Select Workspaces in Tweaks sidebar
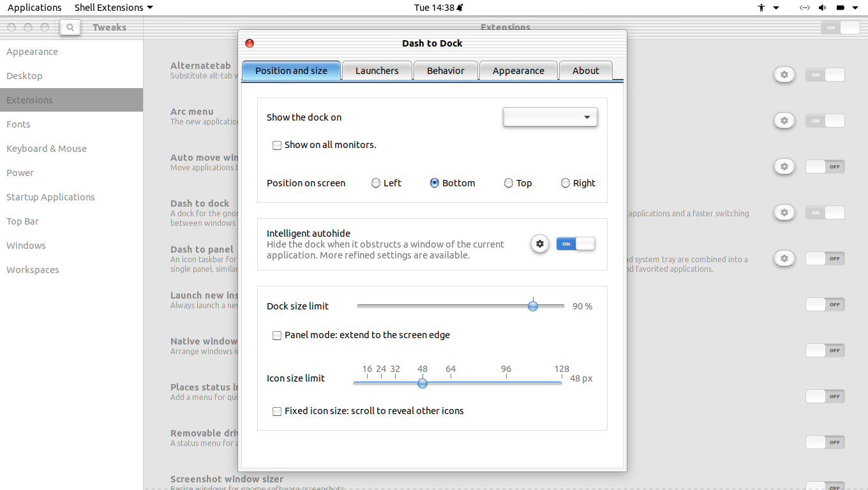This screenshot has height=490, width=868. point(71,270)
